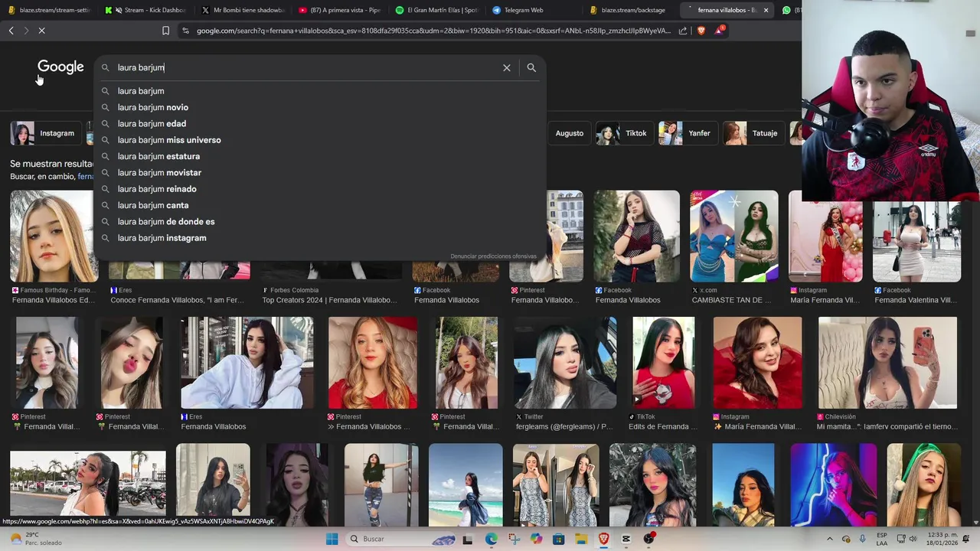Open Microsoft Edge from the taskbar
Viewport: 980px width, 551px height.
pos(491,539)
